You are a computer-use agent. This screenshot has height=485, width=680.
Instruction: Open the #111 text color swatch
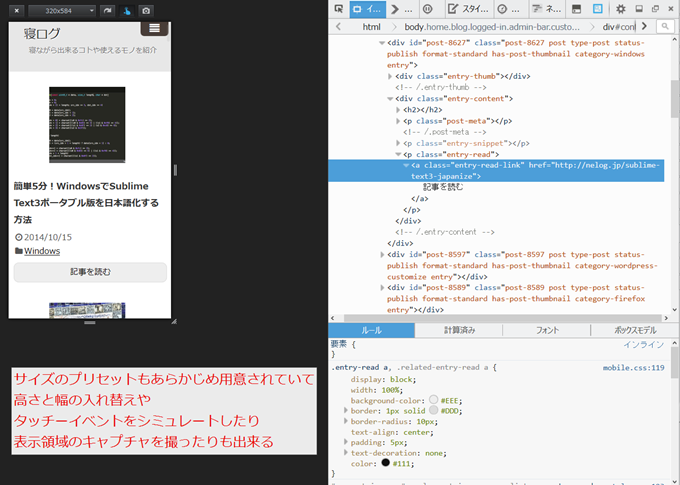386,463
